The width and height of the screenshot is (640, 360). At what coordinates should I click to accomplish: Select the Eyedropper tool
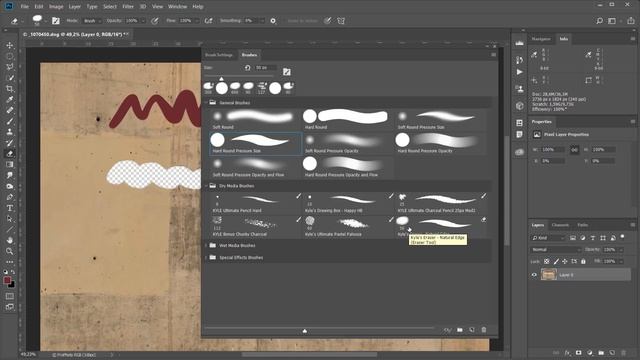[10, 99]
